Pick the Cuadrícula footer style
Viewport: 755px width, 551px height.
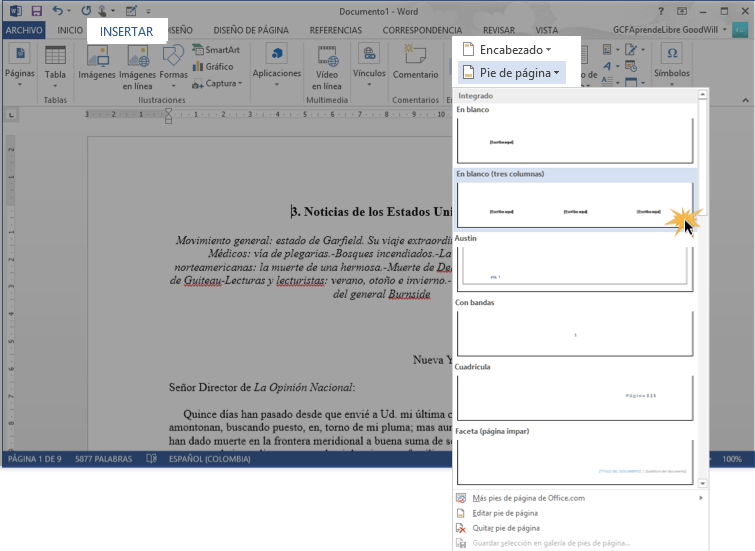coord(575,397)
